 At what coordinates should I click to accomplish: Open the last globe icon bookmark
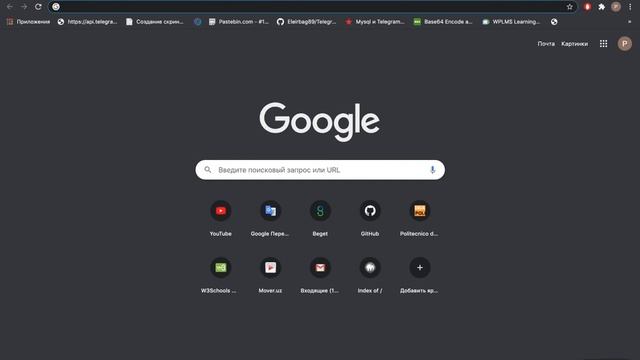554,22
